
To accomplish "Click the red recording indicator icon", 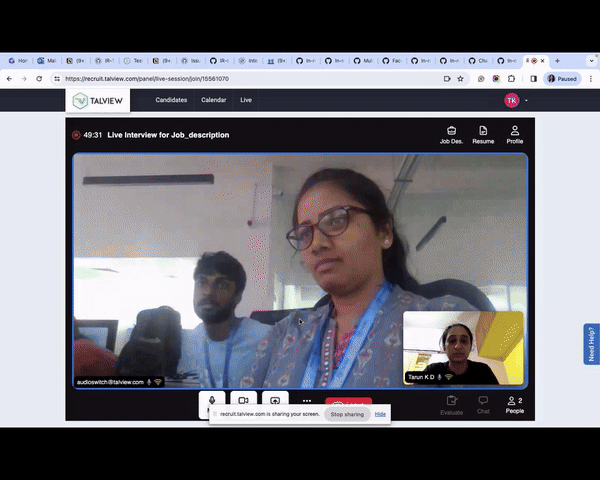I will pyautogui.click(x=76, y=135).
